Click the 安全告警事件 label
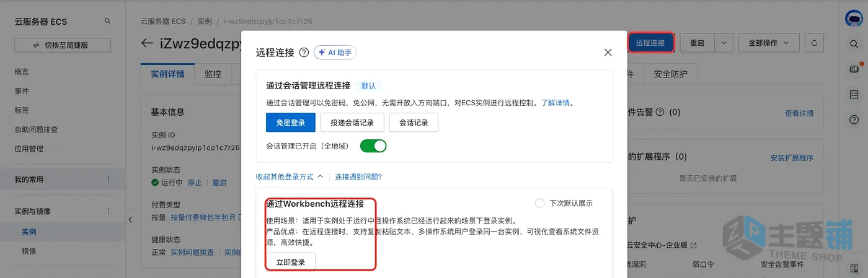The image size is (868, 278). point(782,264)
